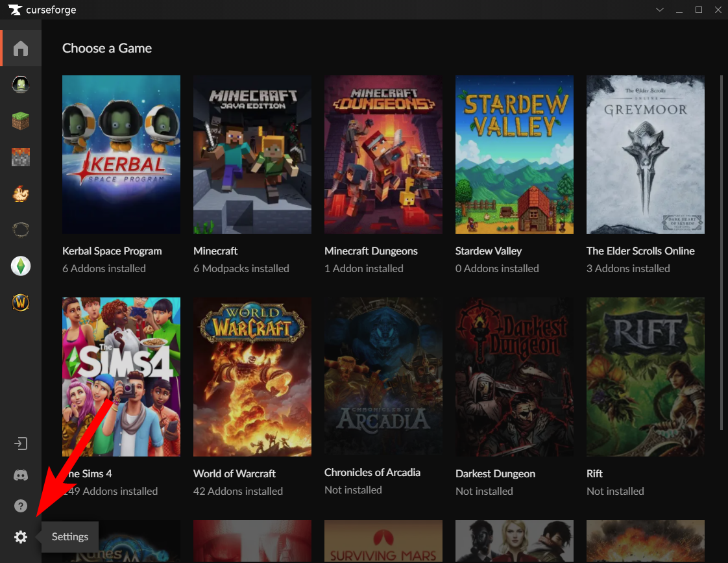The image size is (728, 563).
Task: Click the Settings tooltip label
Action: point(70,536)
